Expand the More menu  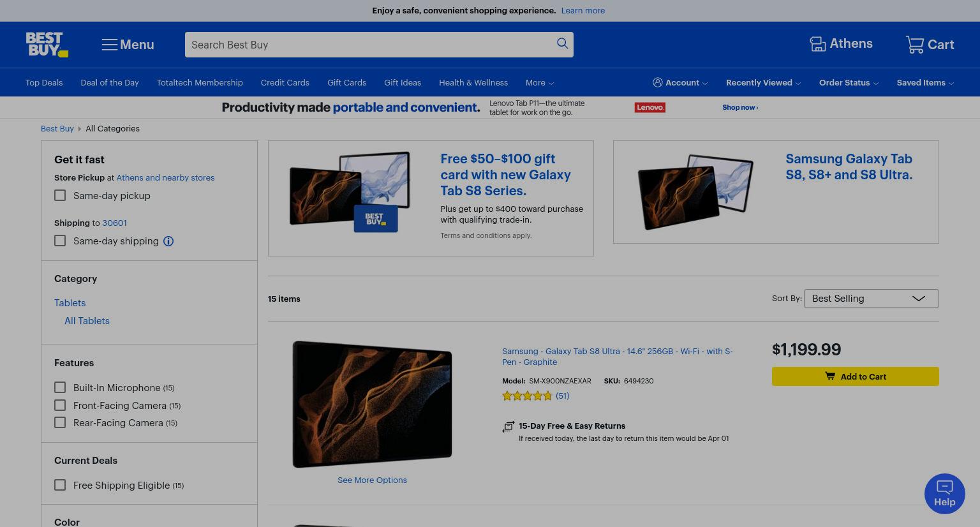tap(540, 83)
